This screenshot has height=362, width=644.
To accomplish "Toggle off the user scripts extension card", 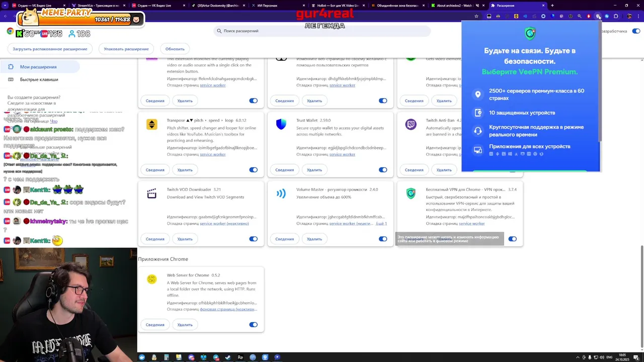I will pos(383,101).
